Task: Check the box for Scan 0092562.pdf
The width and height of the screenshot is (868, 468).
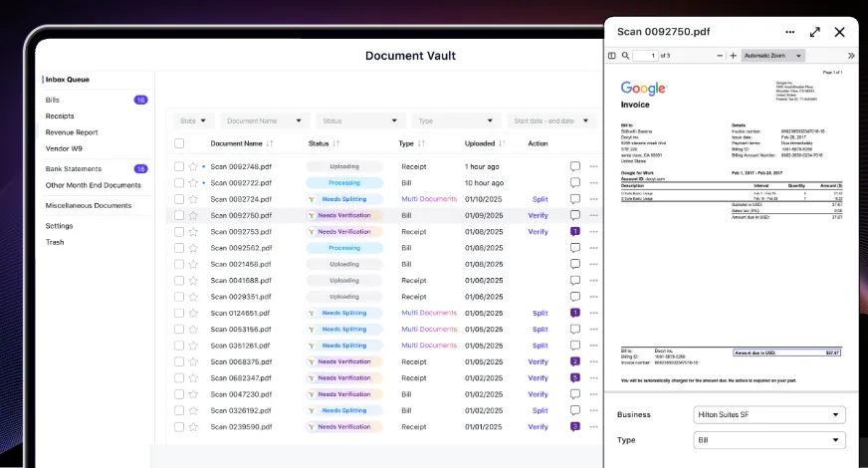Action: tap(179, 248)
